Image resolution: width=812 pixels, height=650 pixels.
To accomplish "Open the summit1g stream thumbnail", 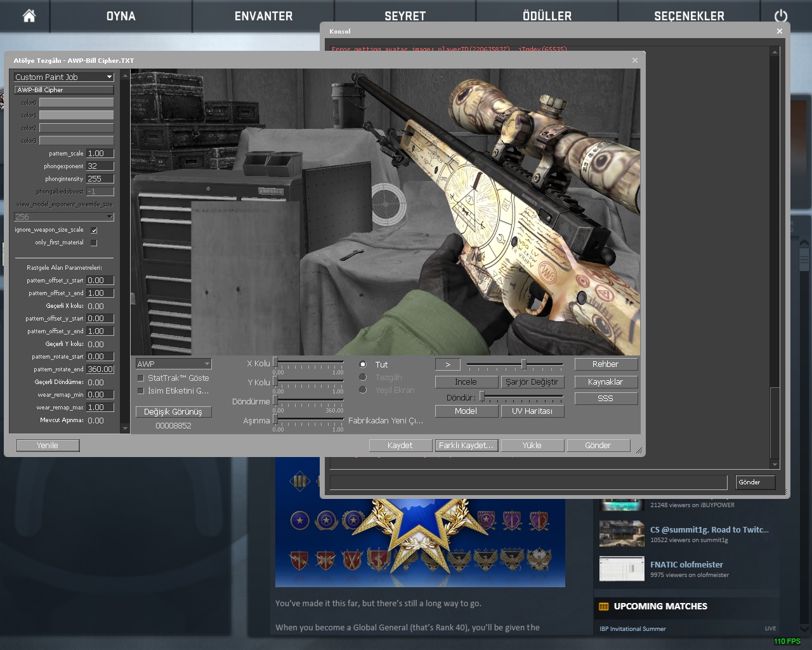I will pyautogui.click(x=622, y=534).
